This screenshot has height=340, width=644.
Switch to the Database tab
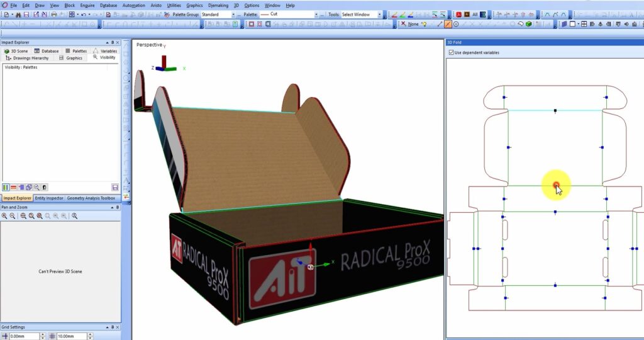pos(47,51)
